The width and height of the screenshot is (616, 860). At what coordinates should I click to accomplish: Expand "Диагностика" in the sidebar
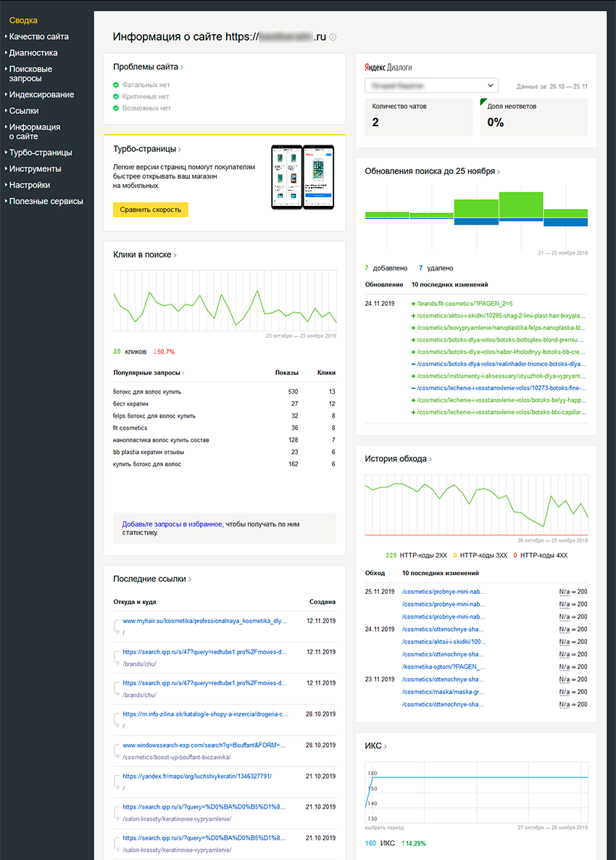[33, 53]
